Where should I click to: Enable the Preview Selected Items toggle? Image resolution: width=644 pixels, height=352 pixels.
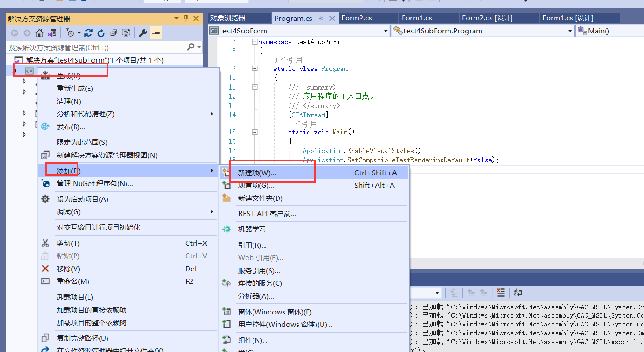156,32
